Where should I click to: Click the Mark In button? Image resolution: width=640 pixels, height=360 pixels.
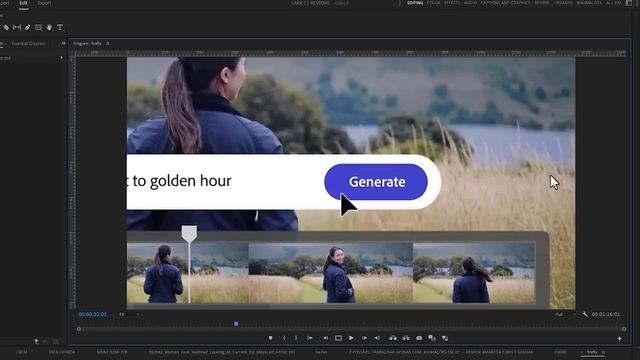point(284,338)
